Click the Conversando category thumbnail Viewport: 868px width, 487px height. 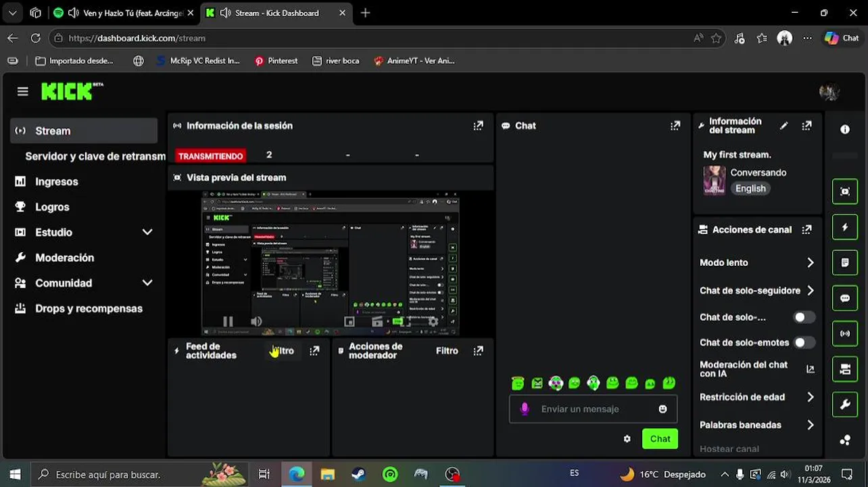tap(715, 181)
